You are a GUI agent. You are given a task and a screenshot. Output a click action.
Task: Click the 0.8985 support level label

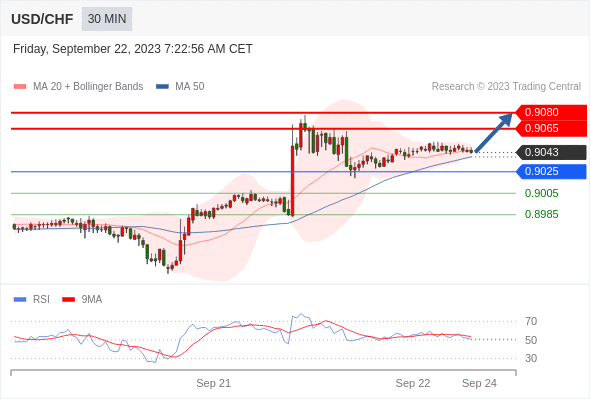(541, 214)
